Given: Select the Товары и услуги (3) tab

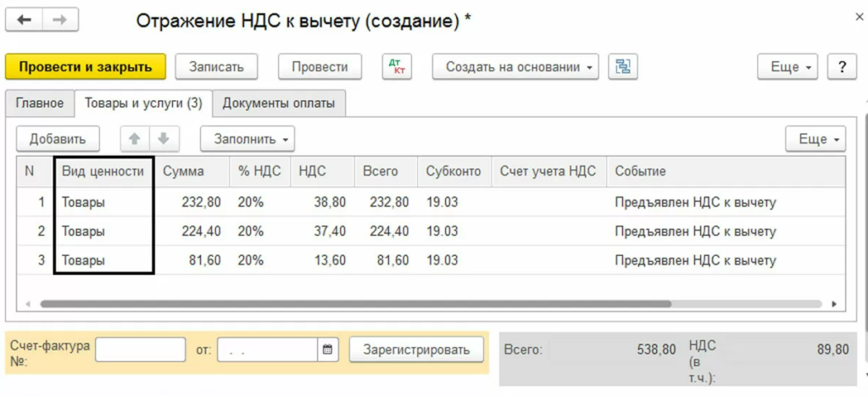Looking at the screenshot, I should 143,103.
